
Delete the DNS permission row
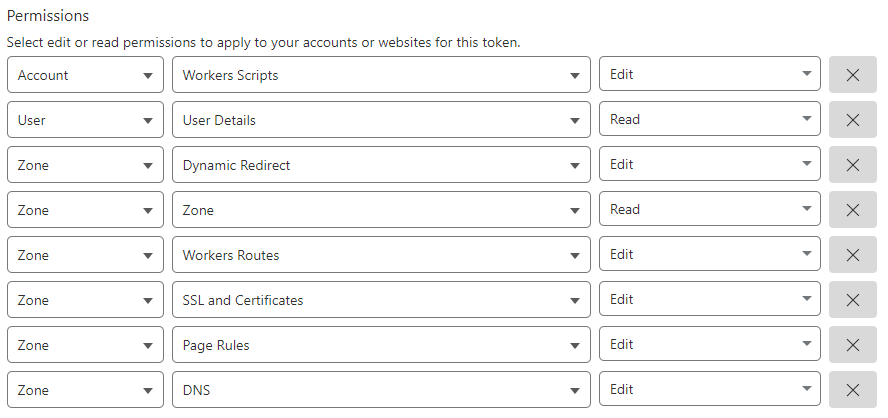pos(852,390)
